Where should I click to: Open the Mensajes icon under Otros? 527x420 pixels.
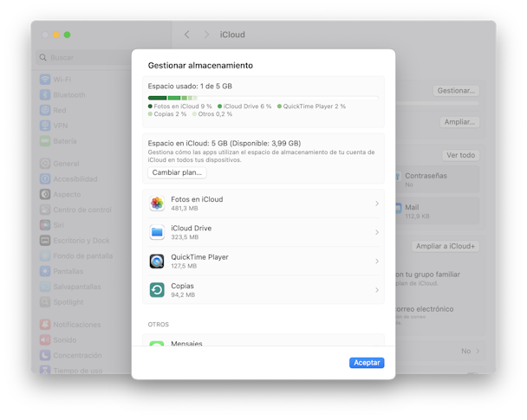[157, 343]
